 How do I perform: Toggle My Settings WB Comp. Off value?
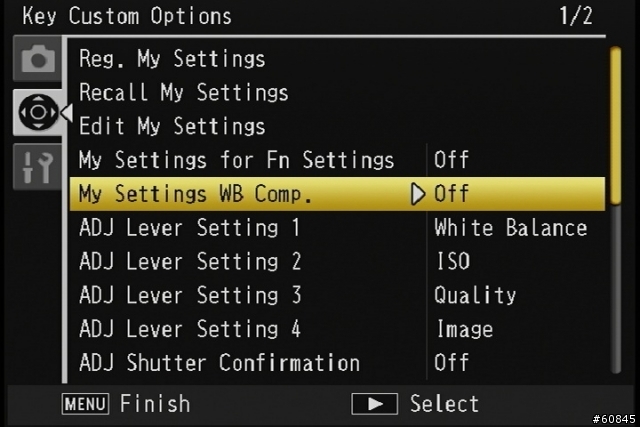451,193
